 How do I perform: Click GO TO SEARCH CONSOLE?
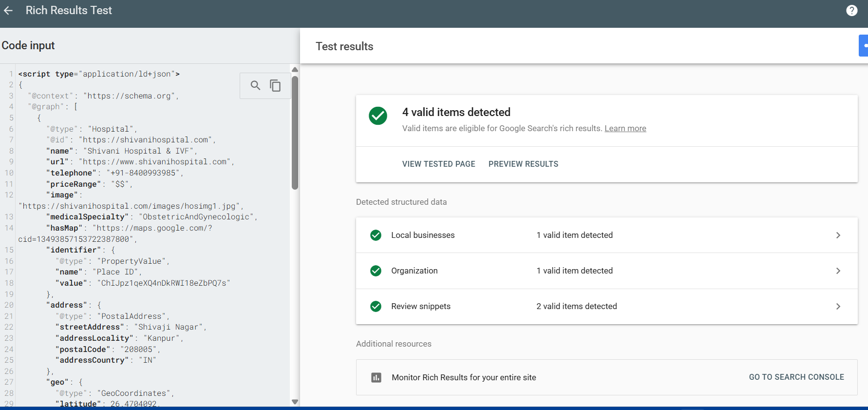(x=796, y=377)
